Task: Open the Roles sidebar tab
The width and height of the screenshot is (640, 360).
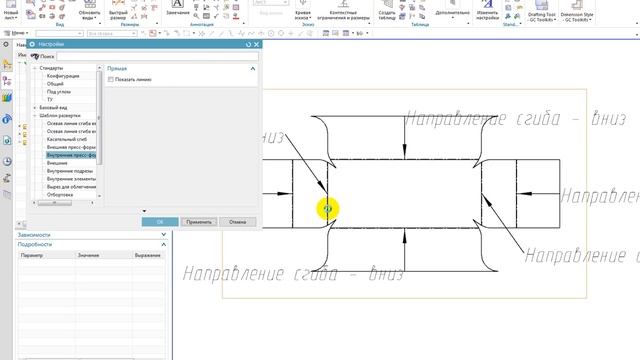Action: pos(7,178)
